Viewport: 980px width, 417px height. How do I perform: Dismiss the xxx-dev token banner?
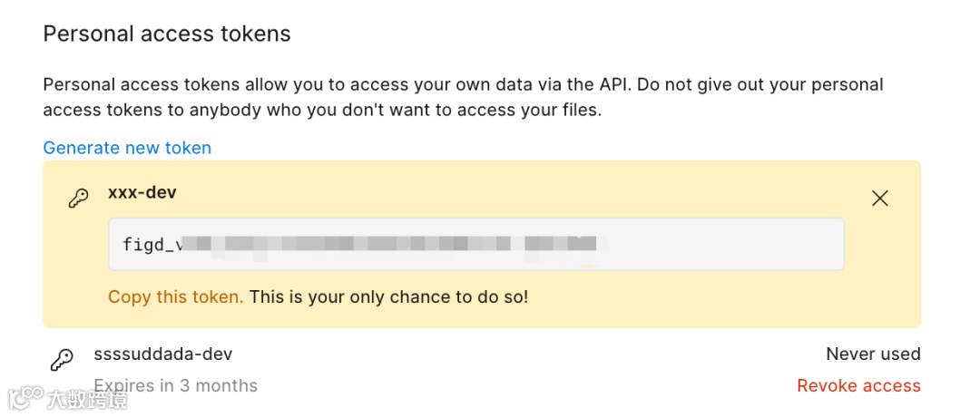879,199
